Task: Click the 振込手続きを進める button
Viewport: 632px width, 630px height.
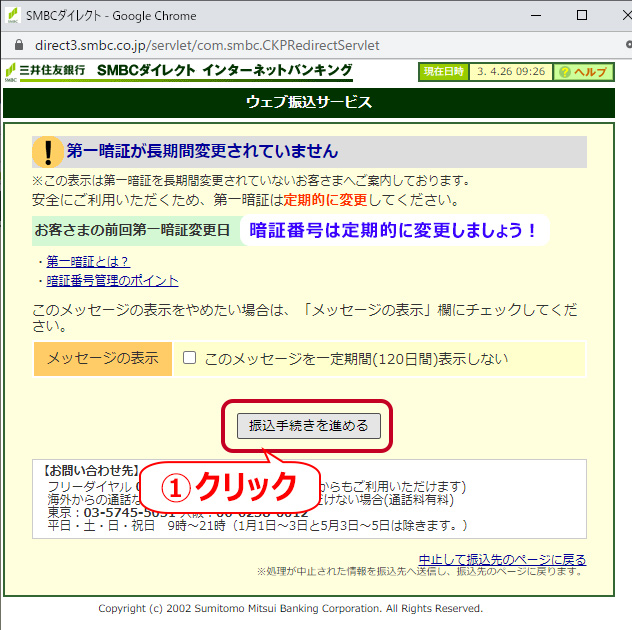Action: tap(309, 426)
